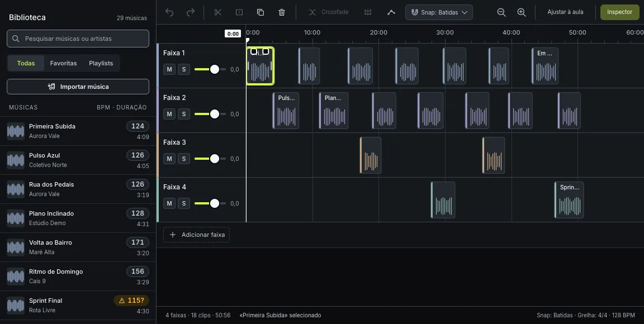Click the Faixa 3 volume slider
The width and height of the screenshot is (644, 324).
(x=210, y=159)
